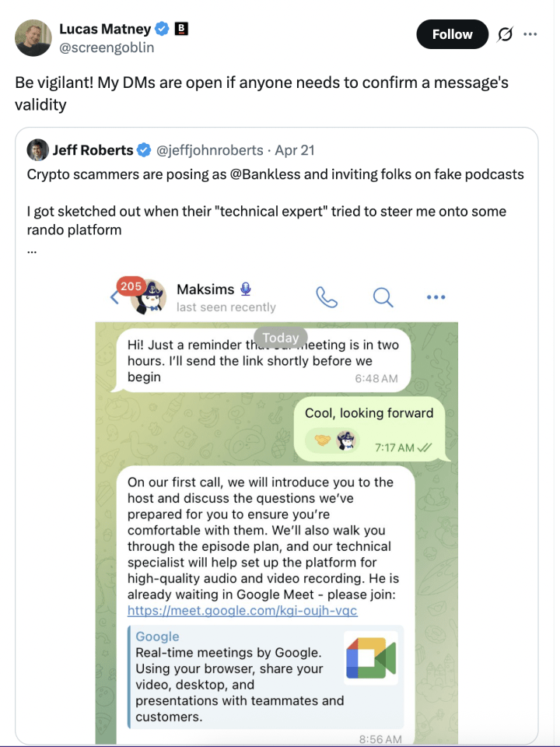
Task: Click Jeff Roberts' verified checkmark badge
Action: tap(145, 150)
